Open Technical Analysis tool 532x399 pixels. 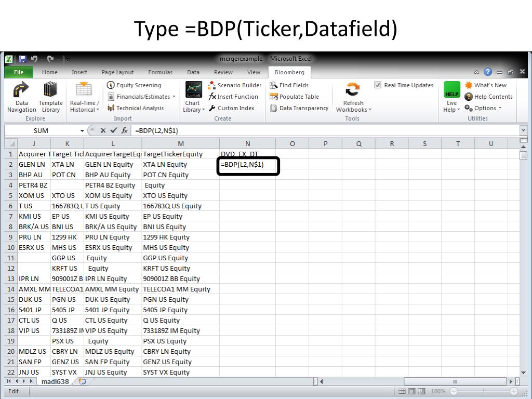click(x=136, y=108)
